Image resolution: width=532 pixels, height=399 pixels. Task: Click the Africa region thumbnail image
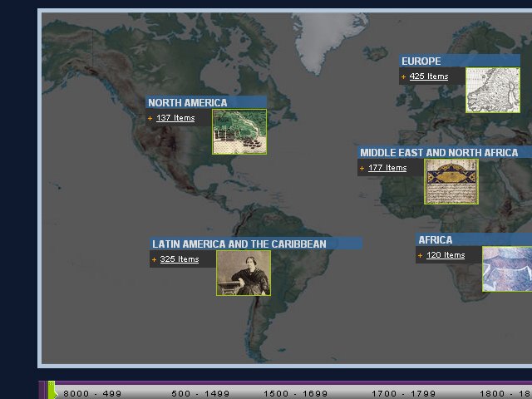coord(507,268)
